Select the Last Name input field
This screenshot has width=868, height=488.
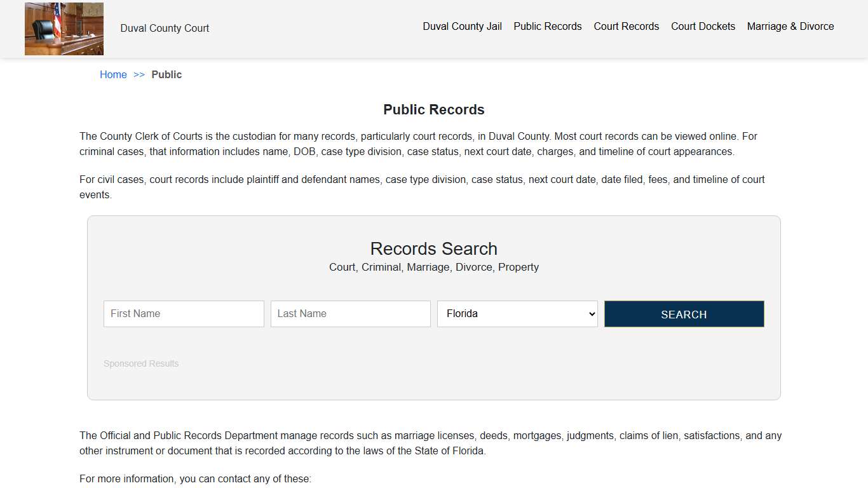pyautogui.click(x=350, y=313)
